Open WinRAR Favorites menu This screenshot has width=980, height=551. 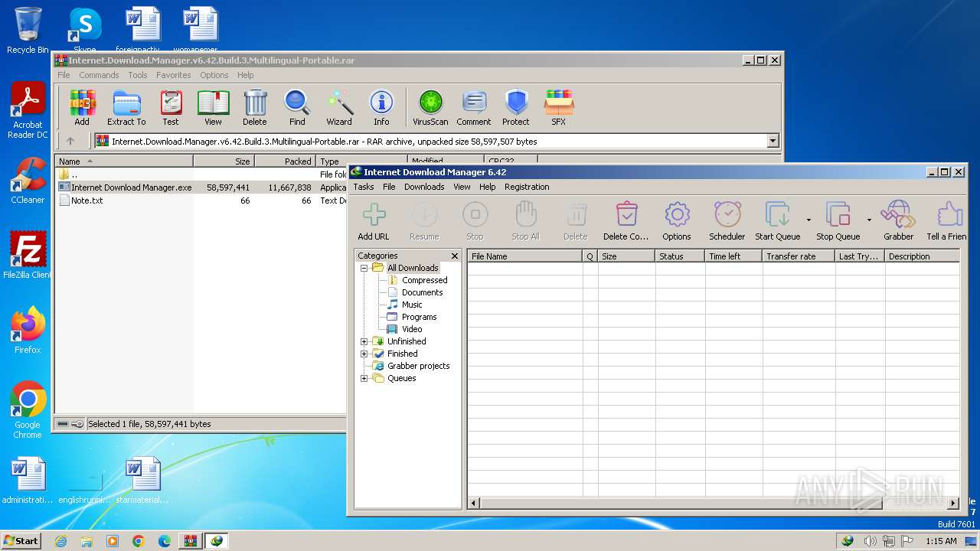point(174,75)
